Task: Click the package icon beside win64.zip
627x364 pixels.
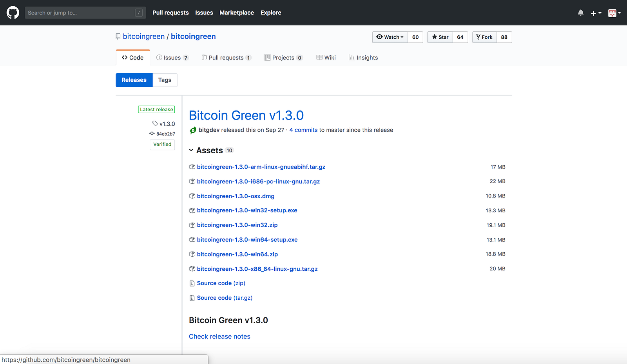Action: 192,254
